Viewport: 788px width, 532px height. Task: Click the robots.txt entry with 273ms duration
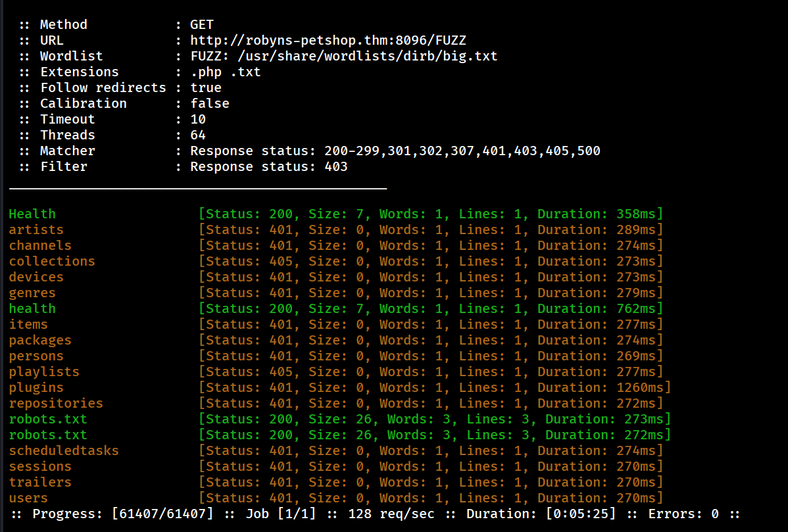48,419
